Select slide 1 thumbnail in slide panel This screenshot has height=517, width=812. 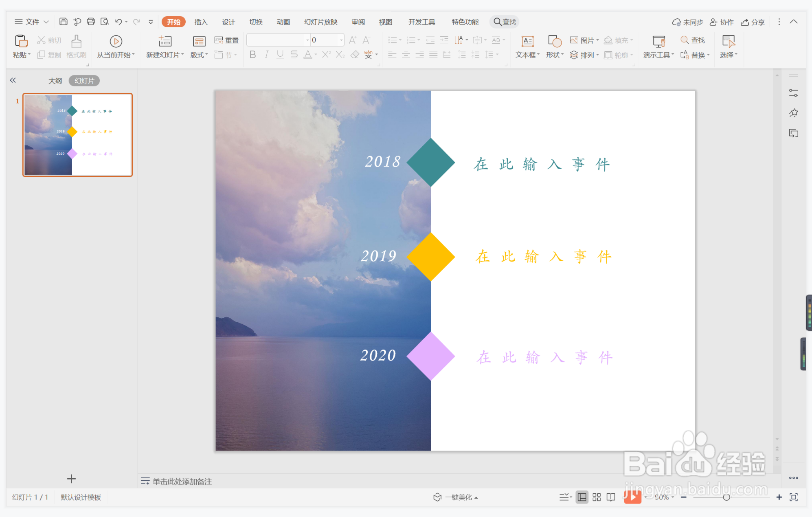point(77,134)
